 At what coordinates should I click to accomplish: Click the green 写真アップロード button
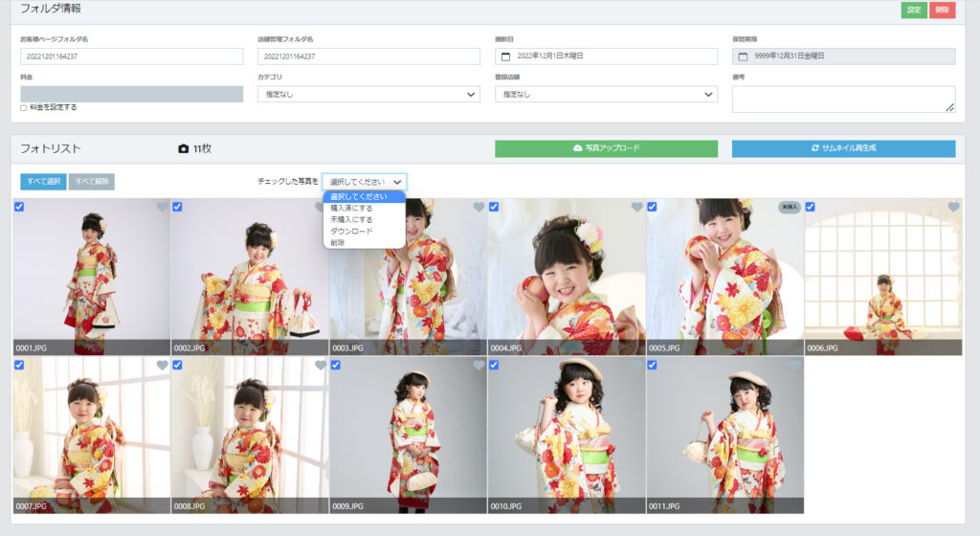click(x=606, y=148)
